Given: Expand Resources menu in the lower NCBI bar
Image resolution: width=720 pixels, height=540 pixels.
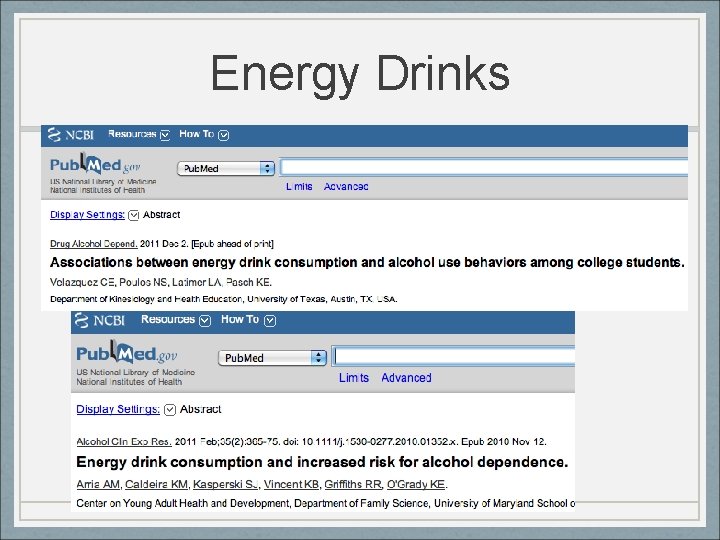Looking at the screenshot, I should (175, 320).
